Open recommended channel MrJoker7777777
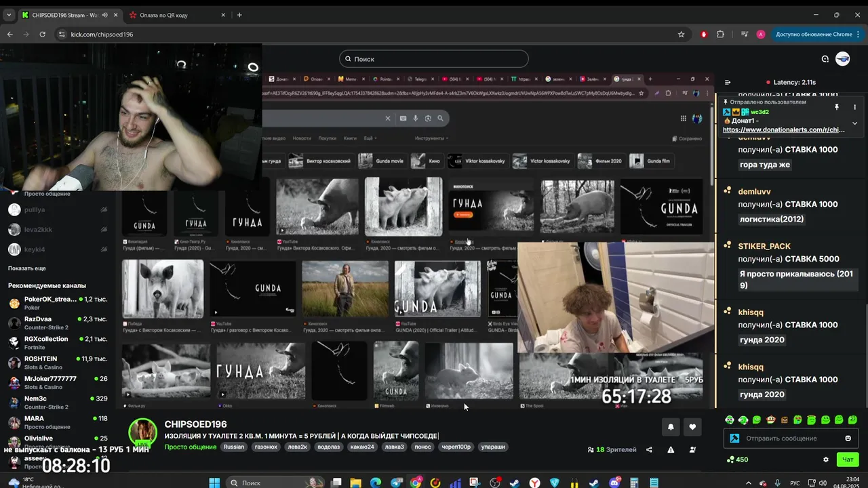Screen dimensions: 868x488 [58, 382]
